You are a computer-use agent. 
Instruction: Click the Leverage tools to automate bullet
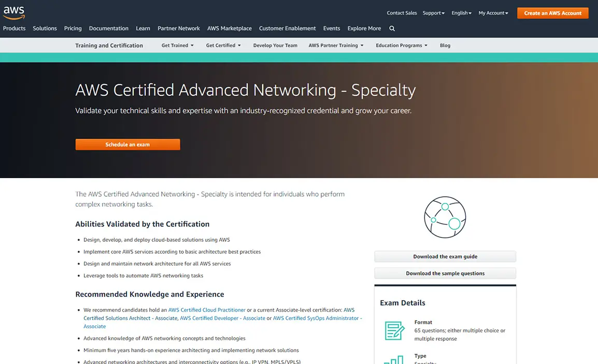(144, 275)
